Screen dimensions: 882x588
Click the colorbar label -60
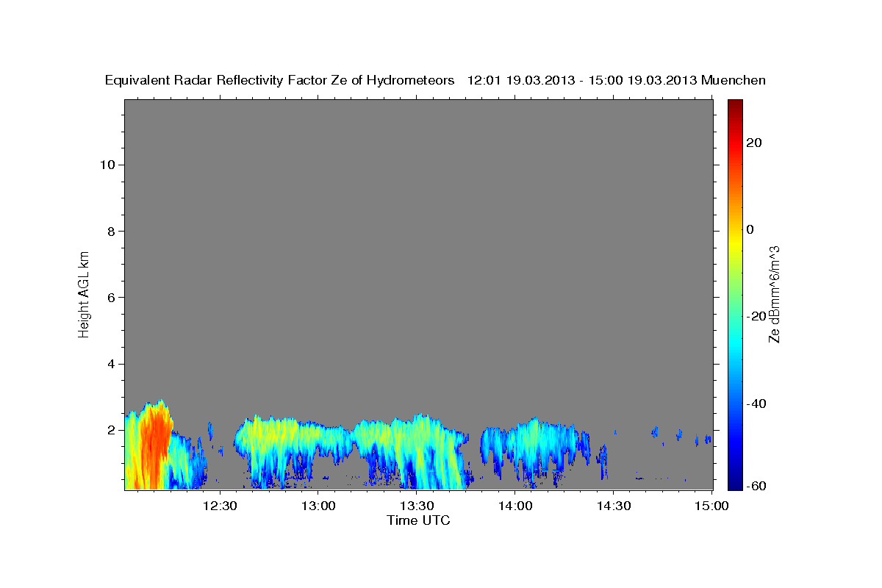(755, 485)
